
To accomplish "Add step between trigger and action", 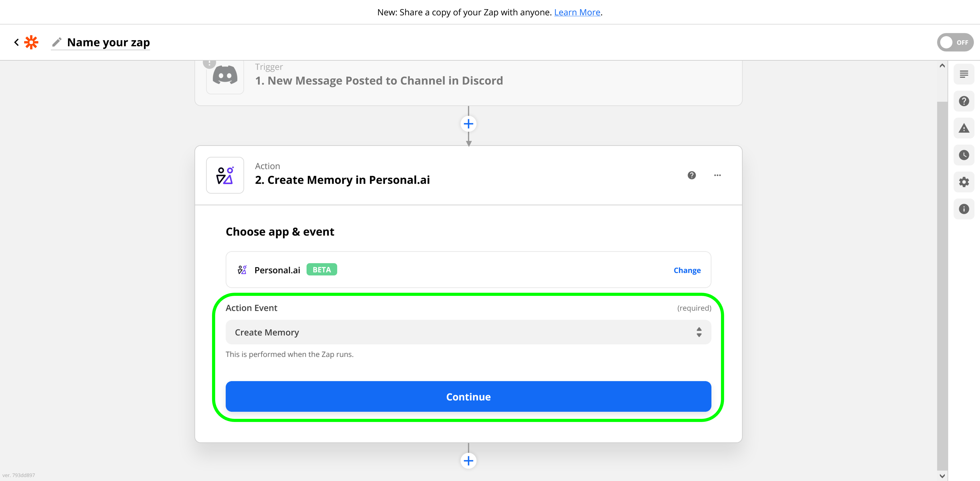I will (x=468, y=124).
